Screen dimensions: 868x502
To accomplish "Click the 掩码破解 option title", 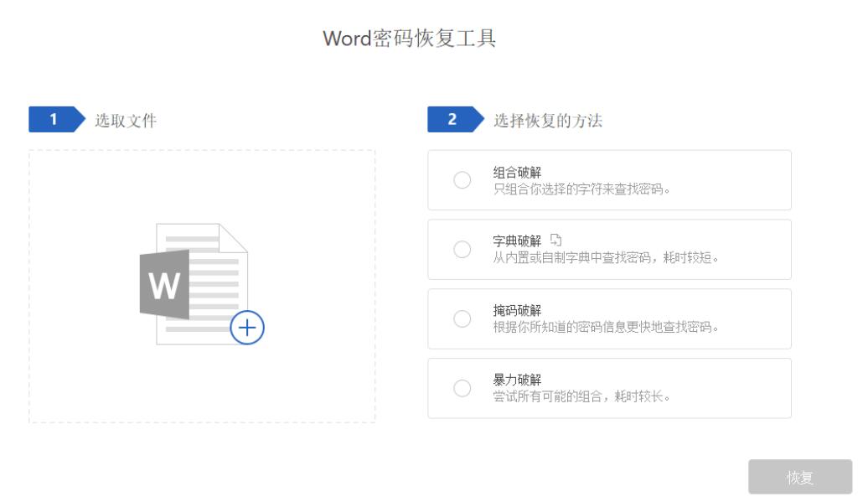I will point(517,310).
